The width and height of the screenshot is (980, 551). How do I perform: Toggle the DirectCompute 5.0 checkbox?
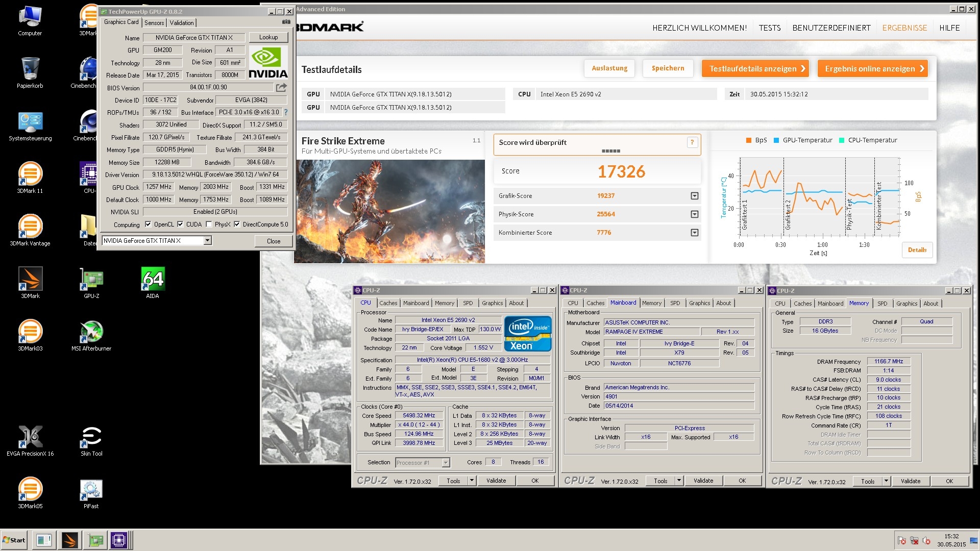click(x=237, y=224)
